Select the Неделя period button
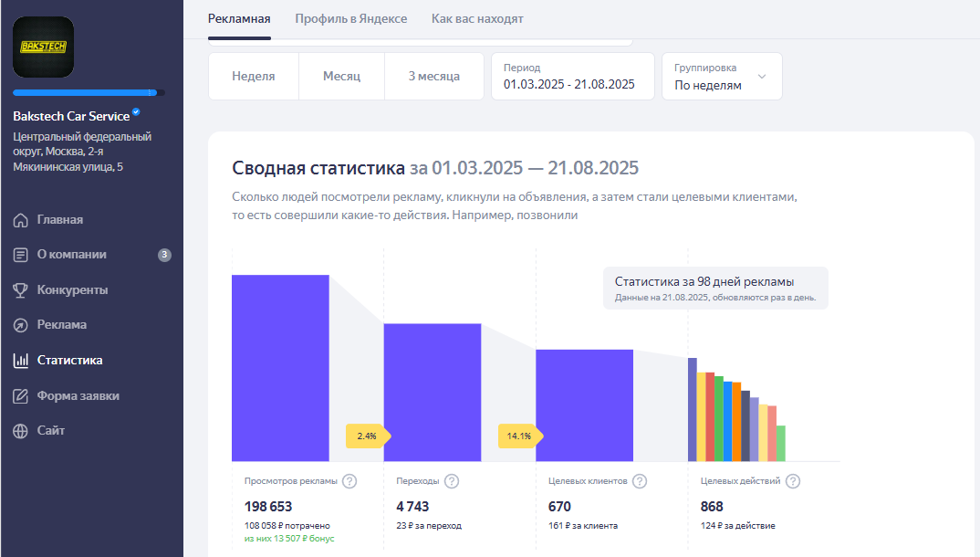Viewport: 980px width, 557px height. (254, 77)
